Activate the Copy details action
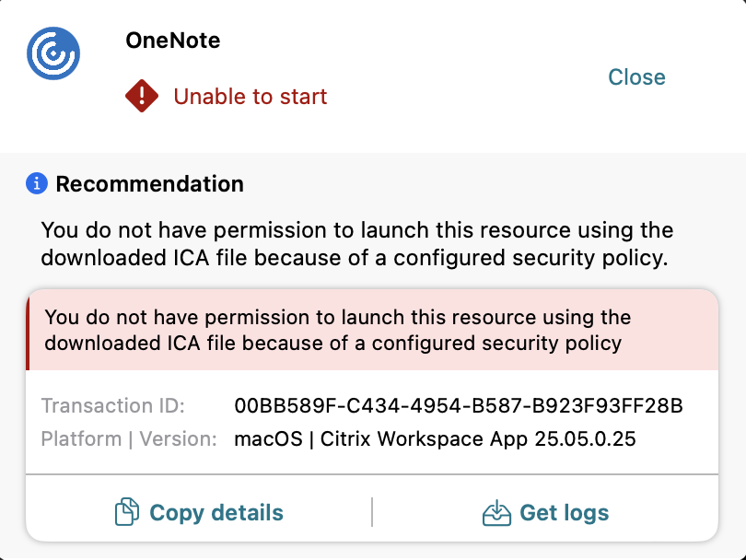746x560 pixels. 197,512
